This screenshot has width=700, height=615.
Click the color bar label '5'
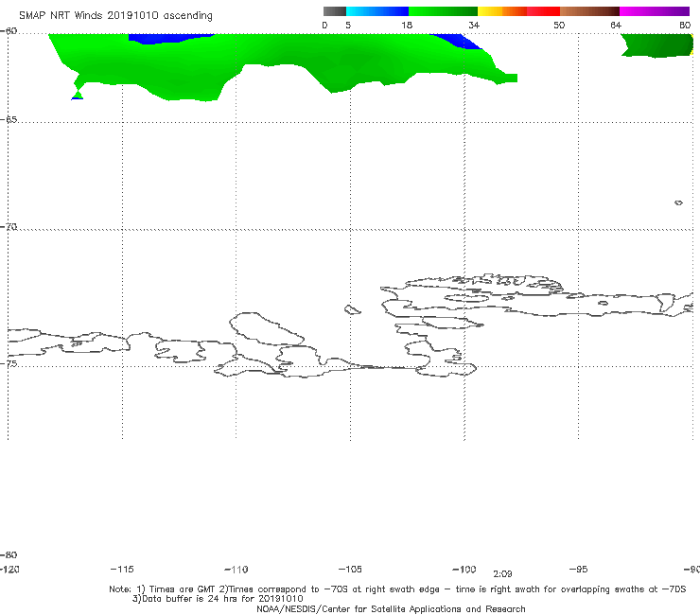348,26
